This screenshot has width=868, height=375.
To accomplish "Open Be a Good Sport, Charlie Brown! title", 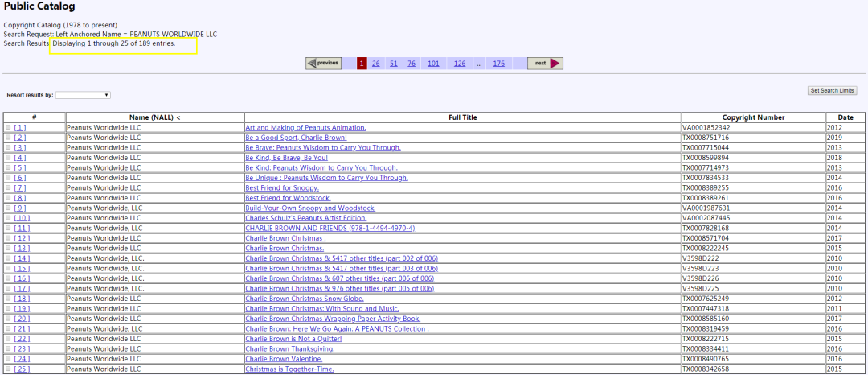I will tap(296, 138).
